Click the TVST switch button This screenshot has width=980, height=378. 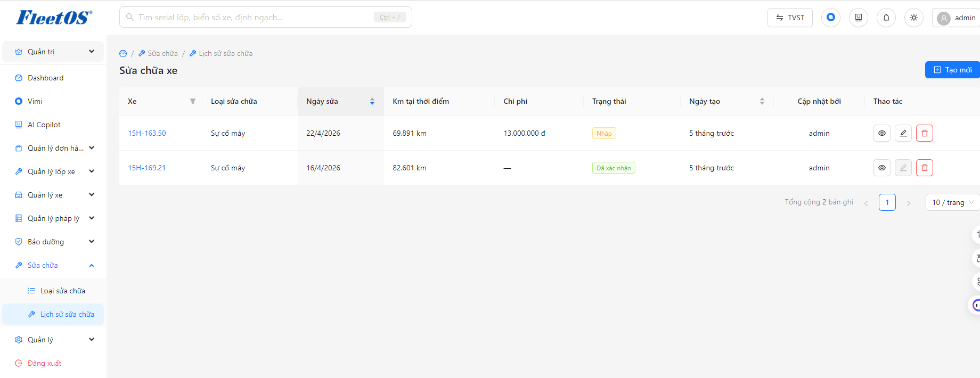coord(790,18)
